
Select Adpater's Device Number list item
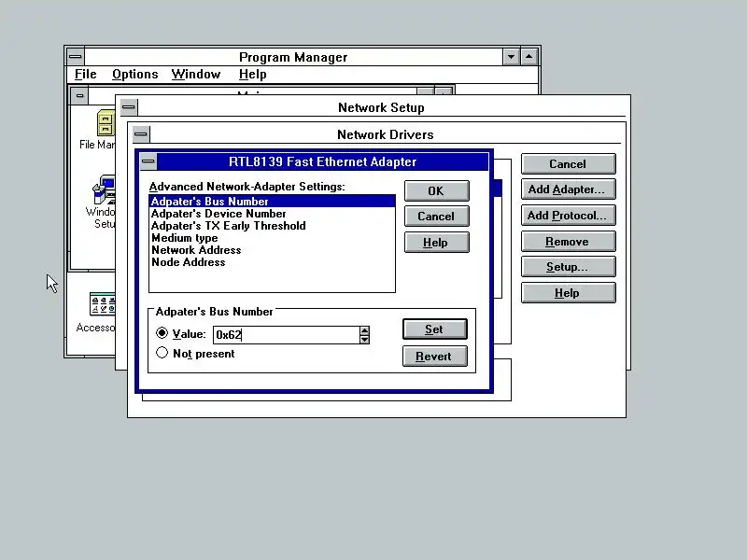[272, 214]
